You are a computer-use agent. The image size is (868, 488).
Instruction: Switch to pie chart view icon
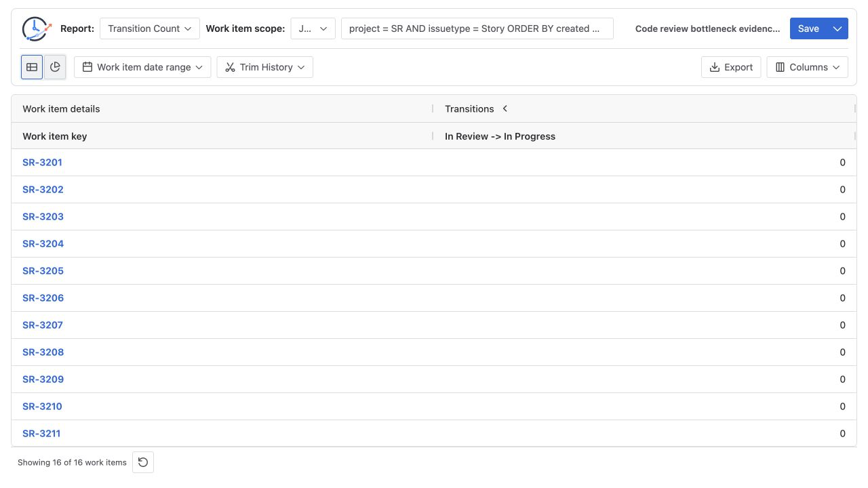(55, 67)
